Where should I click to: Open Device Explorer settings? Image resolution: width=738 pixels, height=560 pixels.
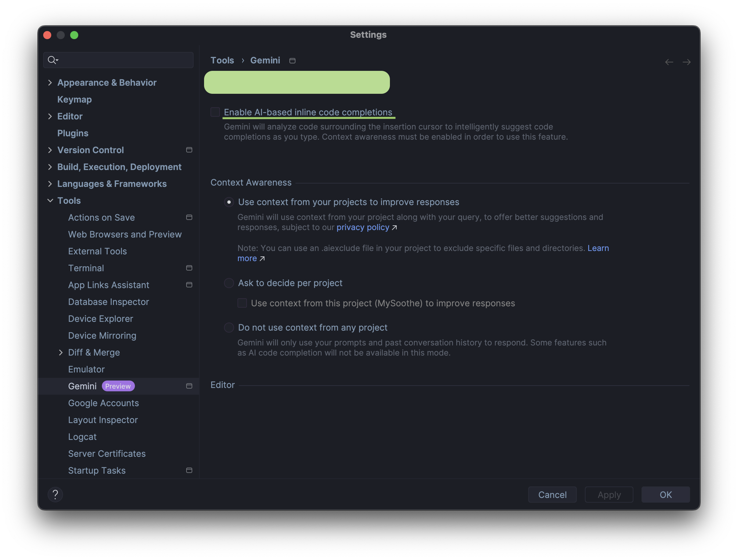coord(101,319)
